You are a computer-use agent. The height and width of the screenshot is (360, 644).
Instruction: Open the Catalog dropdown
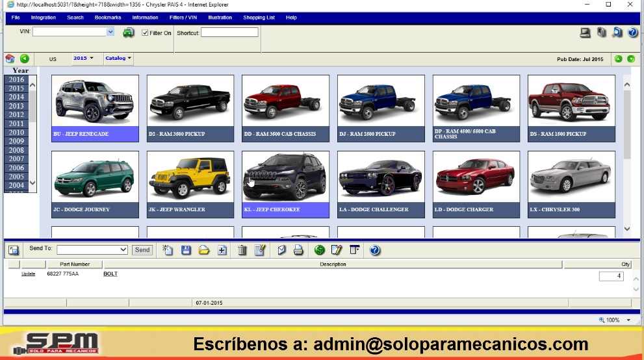click(118, 58)
